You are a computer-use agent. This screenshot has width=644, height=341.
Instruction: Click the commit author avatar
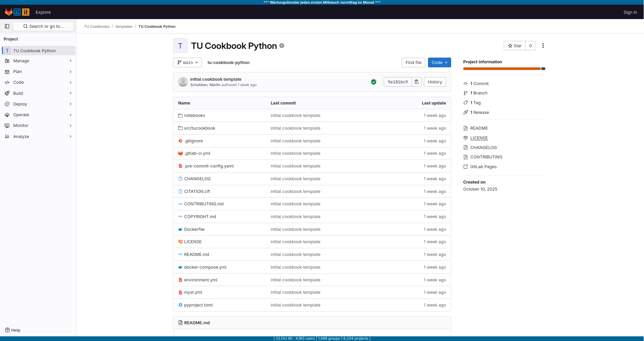coord(183,82)
